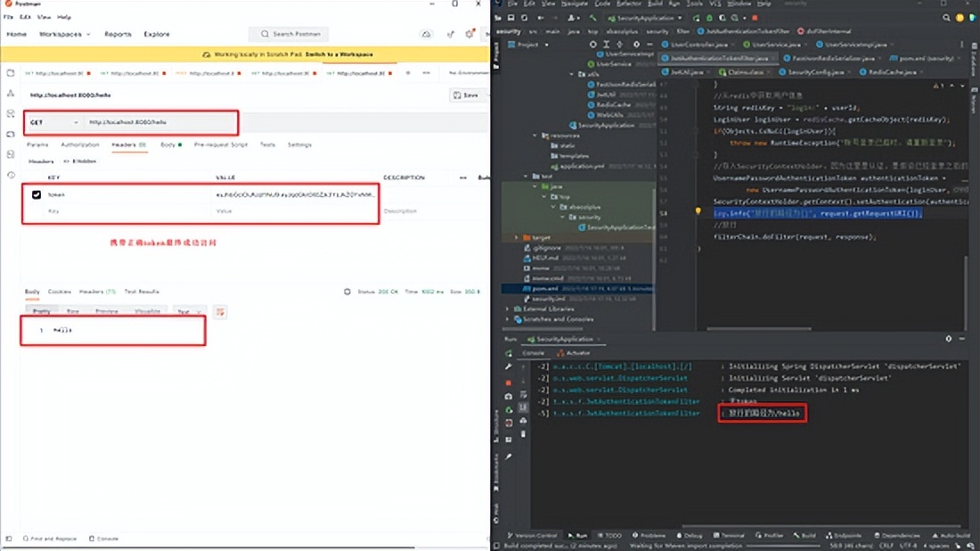Open Terminal tool window tab

click(729, 535)
